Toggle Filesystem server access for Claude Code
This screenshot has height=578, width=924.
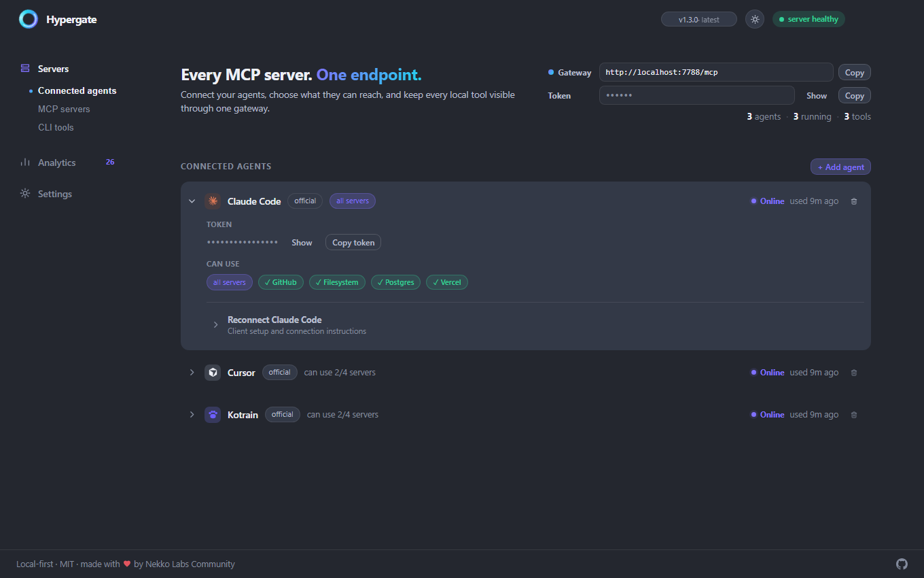click(x=338, y=282)
